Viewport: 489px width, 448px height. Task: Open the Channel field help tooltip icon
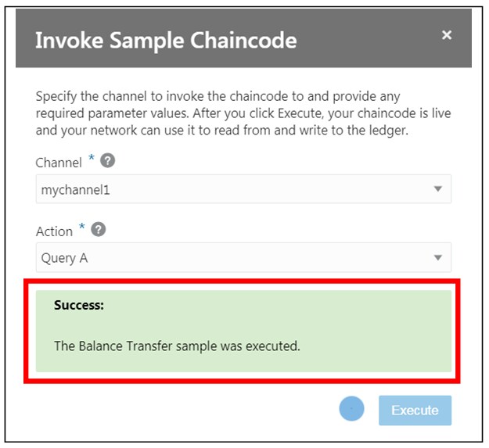pos(108,162)
